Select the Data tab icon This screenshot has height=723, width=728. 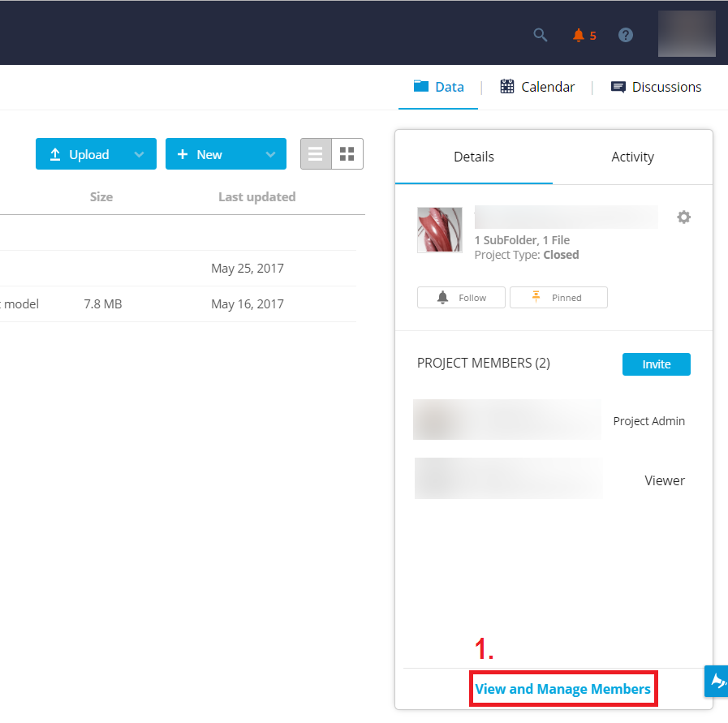click(x=420, y=86)
